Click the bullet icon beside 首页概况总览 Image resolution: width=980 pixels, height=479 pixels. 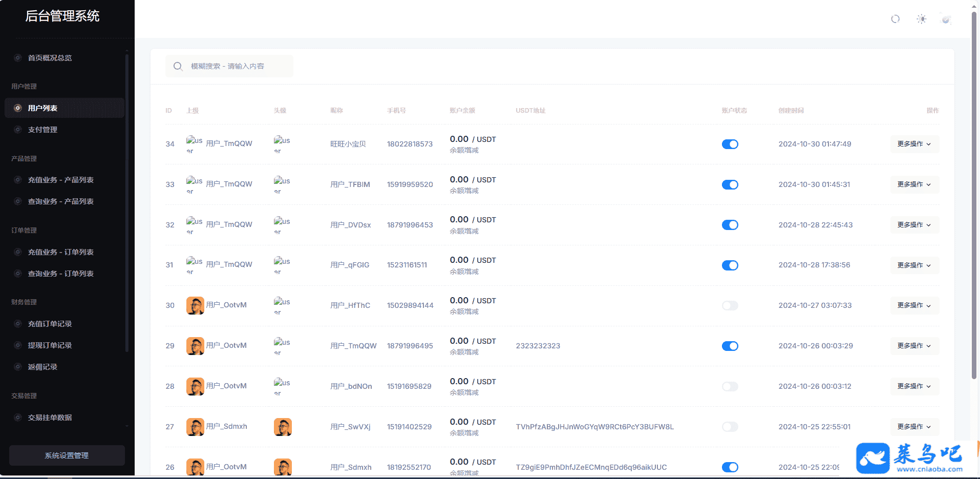click(x=18, y=58)
